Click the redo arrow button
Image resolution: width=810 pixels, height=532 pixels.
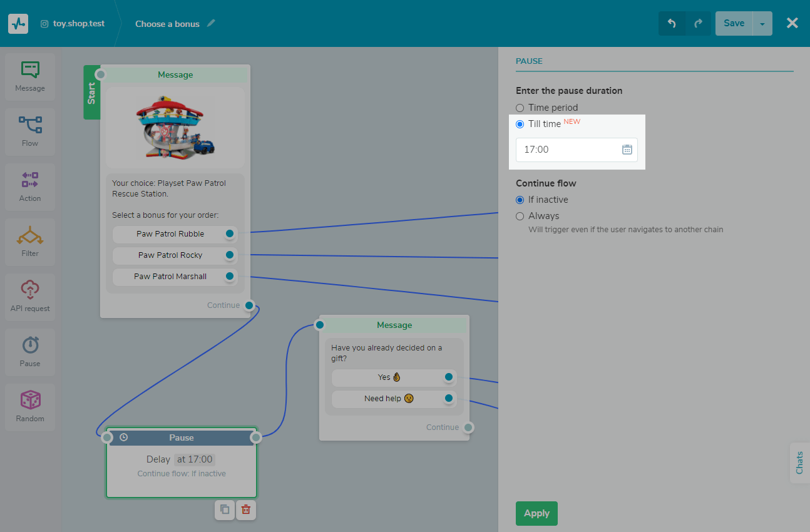click(x=698, y=24)
